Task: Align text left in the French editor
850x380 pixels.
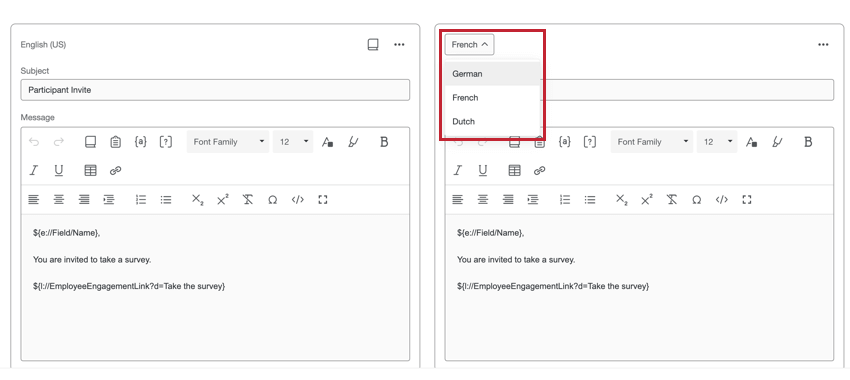Action: point(458,200)
